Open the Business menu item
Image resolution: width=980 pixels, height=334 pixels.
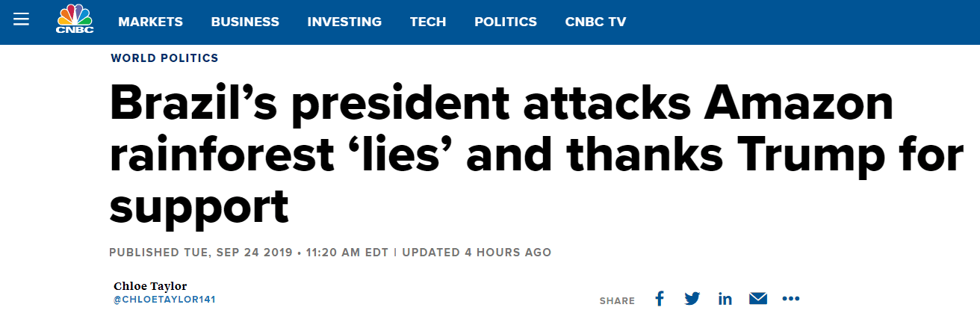(245, 22)
